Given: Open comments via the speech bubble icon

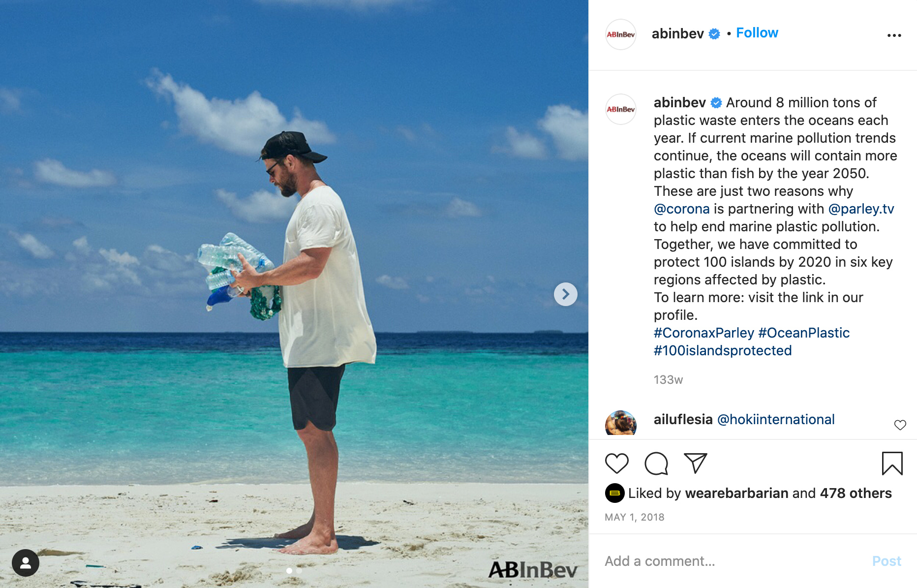Looking at the screenshot, I should [x=656, y=464].
